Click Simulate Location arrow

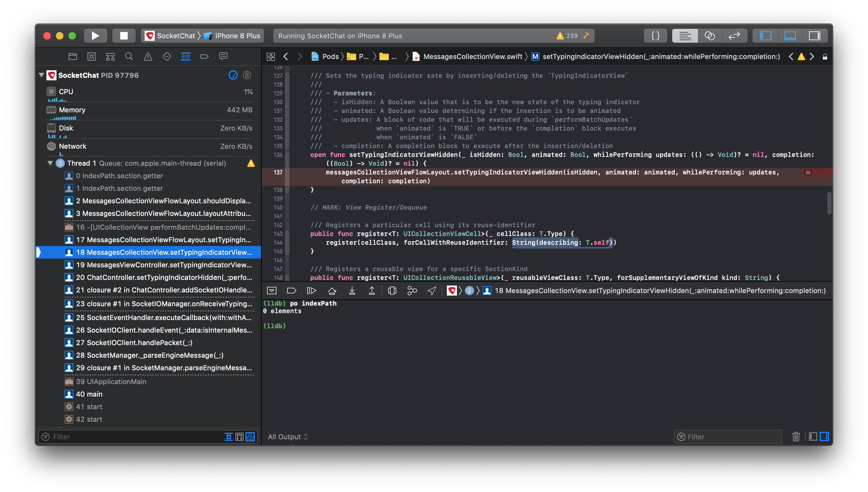(x=432, y=291)
